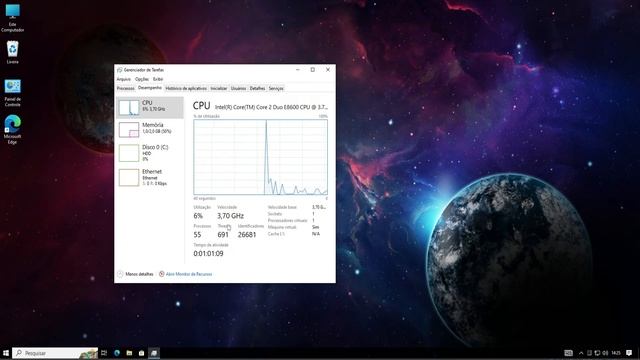Open Painel de Controle desktop icon
Viewport: 640px width, 360px height.
[13, 93]
